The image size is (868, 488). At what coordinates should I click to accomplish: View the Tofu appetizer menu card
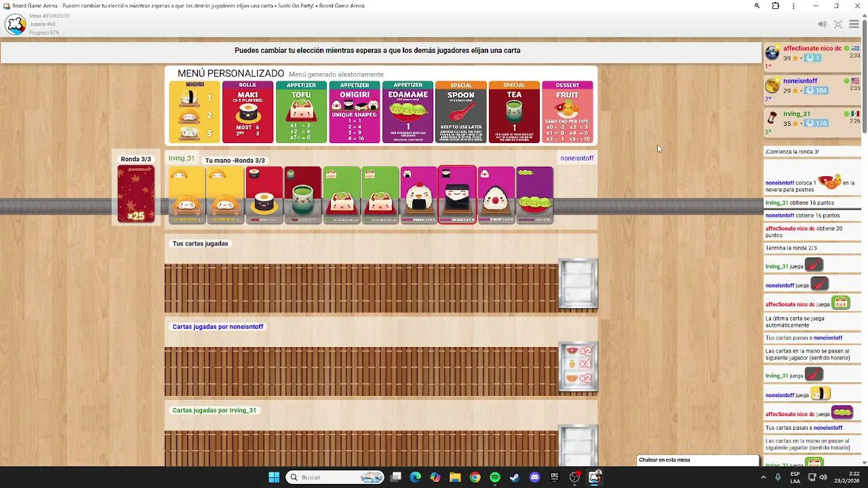301,112
